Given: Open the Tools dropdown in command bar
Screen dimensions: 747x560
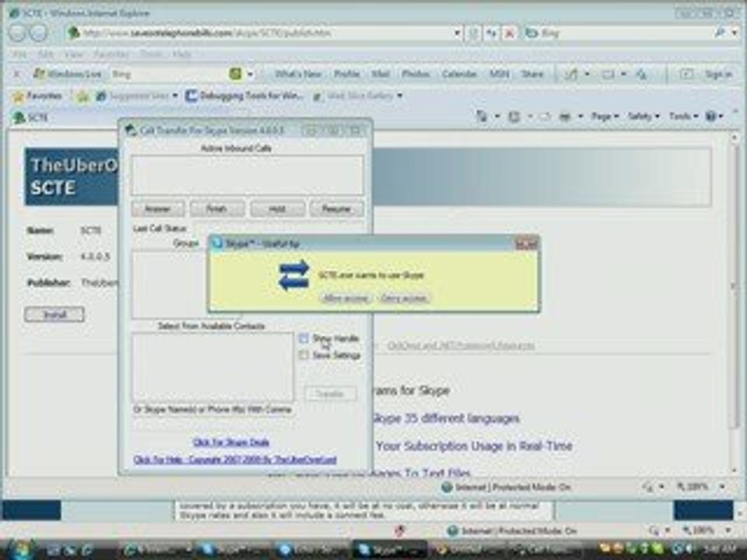Looking at the screenshot, I should click(683, 116).
